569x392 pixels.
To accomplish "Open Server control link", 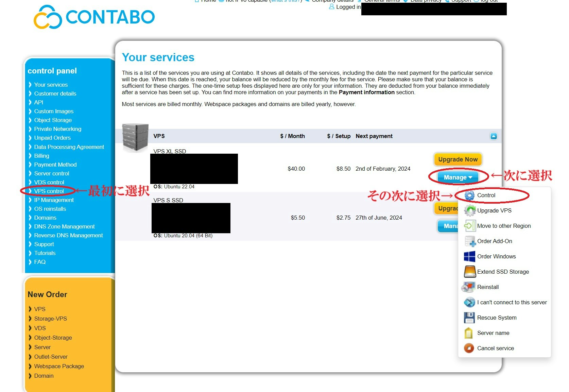I will (51, 173).
